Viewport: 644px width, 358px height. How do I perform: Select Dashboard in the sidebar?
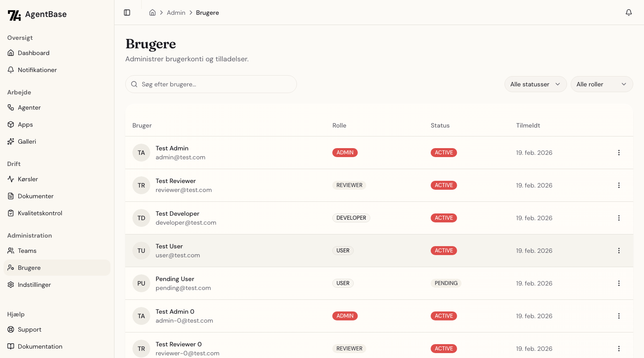pyautogui.click(x=34, y=53)
